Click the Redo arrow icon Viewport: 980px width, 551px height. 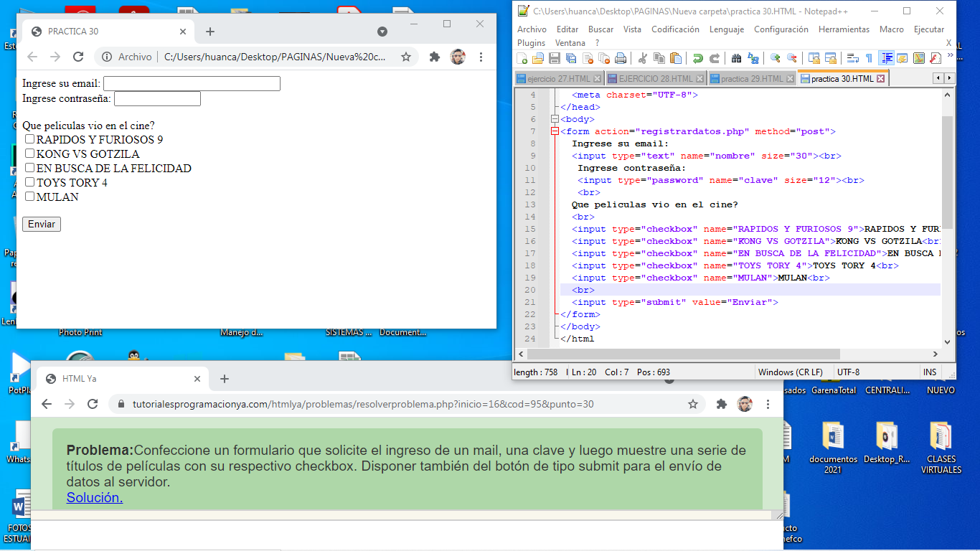[715, 58]
